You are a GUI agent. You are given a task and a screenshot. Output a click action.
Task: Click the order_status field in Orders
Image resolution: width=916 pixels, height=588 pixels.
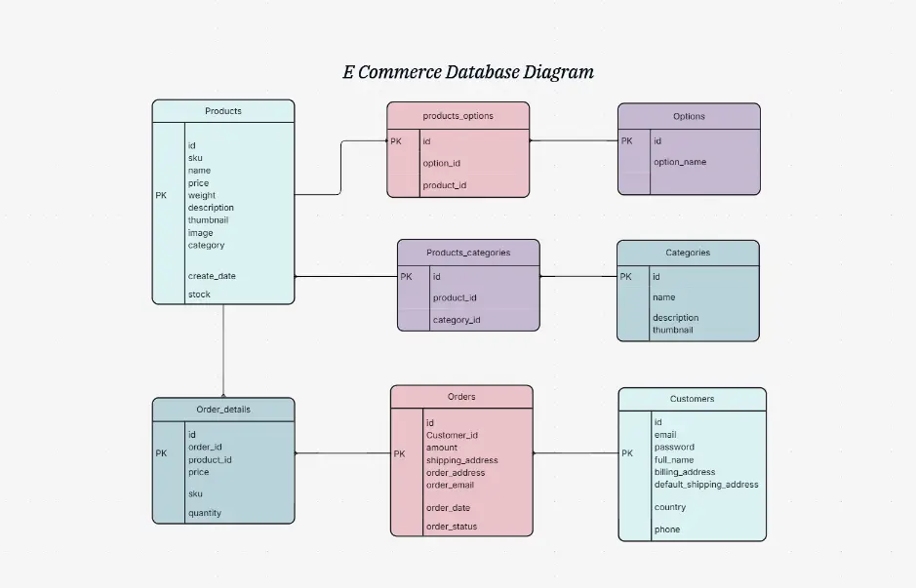446,526
